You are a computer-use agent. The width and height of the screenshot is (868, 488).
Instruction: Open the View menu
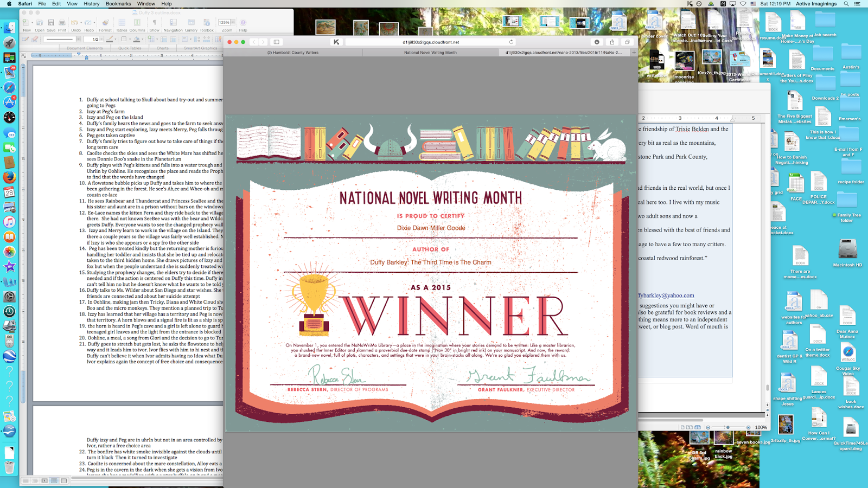(72, 4)
